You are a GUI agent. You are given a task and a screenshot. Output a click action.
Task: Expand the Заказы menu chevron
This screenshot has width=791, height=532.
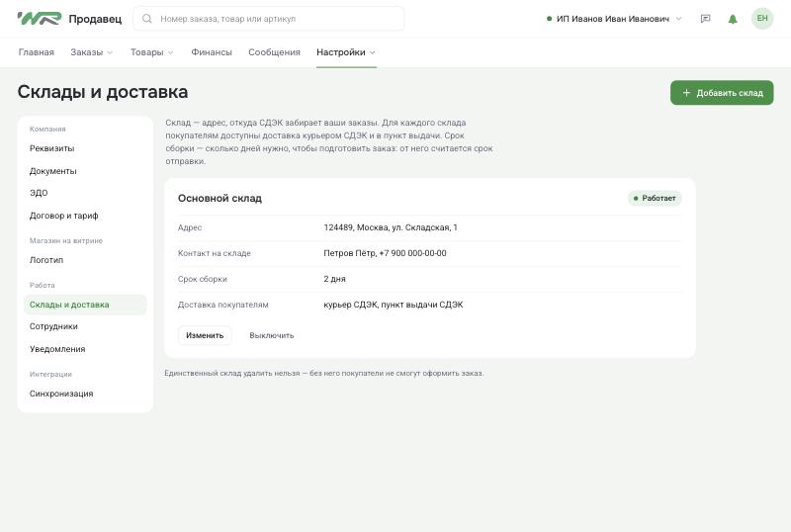click(x=110, y=52)
